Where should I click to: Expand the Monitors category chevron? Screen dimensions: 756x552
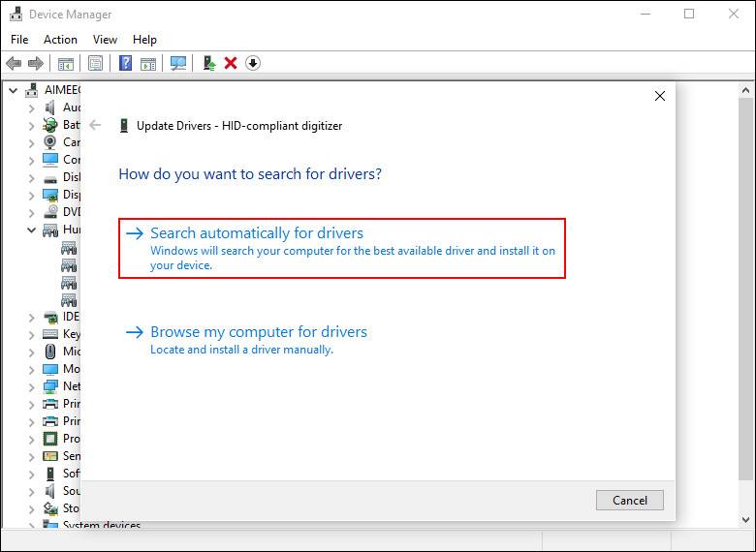31,369
